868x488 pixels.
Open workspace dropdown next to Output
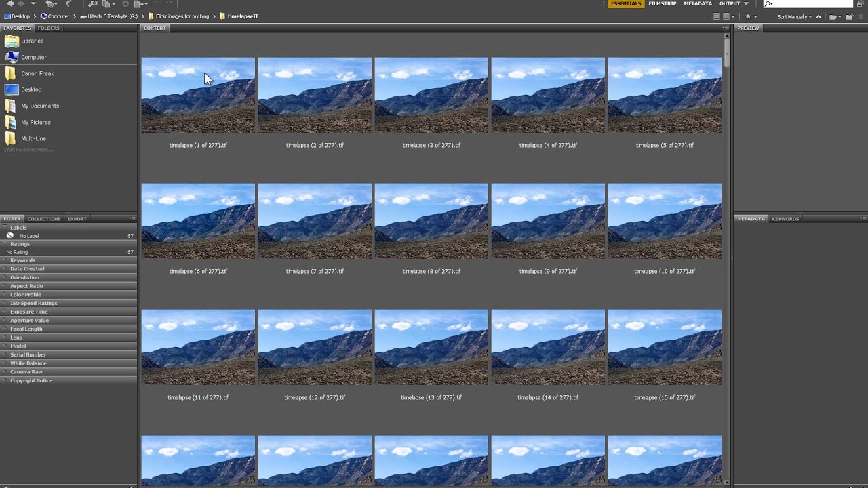point(746,3)
